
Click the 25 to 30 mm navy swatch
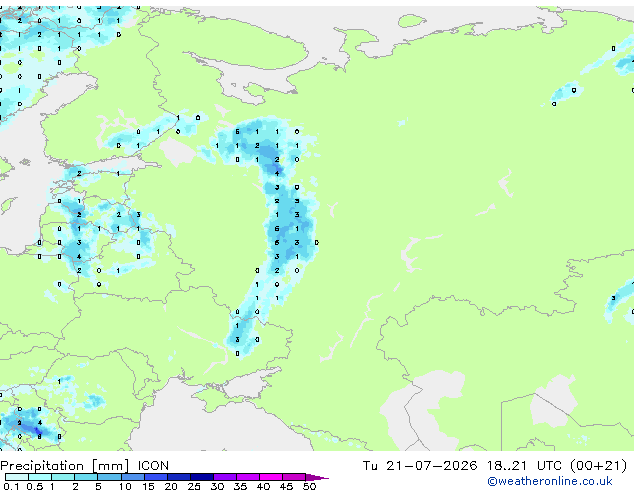click(x=201, y=477)
